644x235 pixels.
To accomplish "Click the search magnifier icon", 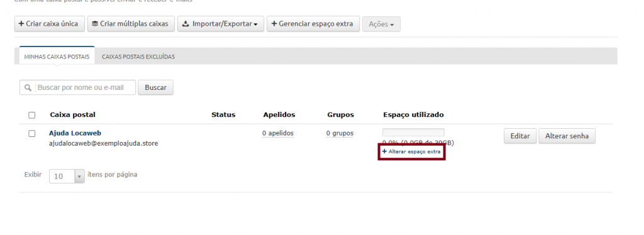I will (28, 88).
